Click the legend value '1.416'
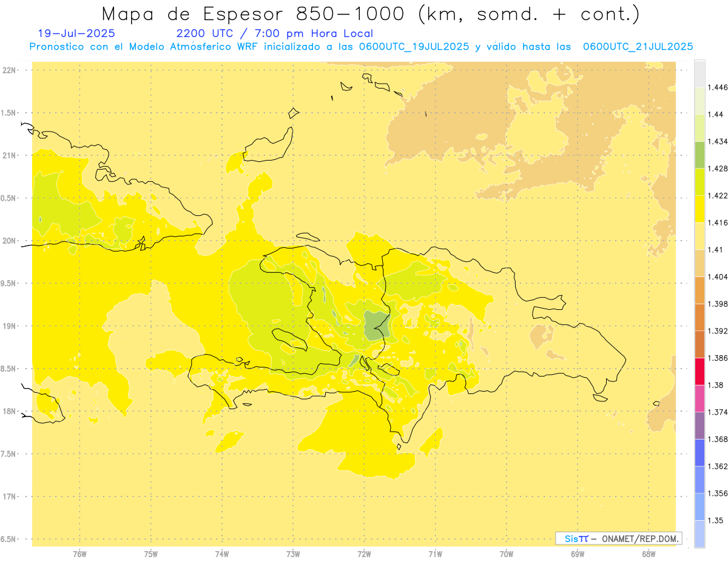The image size is (728, 562). (x=718, y=222)
